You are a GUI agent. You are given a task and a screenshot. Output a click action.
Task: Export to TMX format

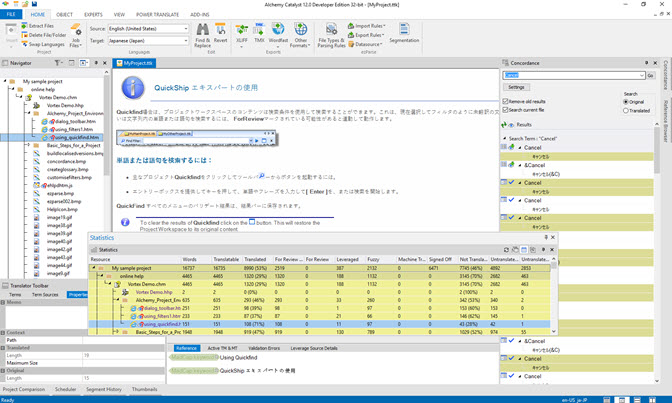[259, 33]
